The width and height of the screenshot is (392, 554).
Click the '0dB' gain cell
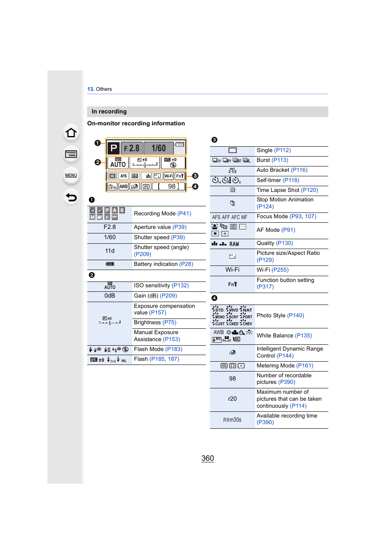(110, 296)
